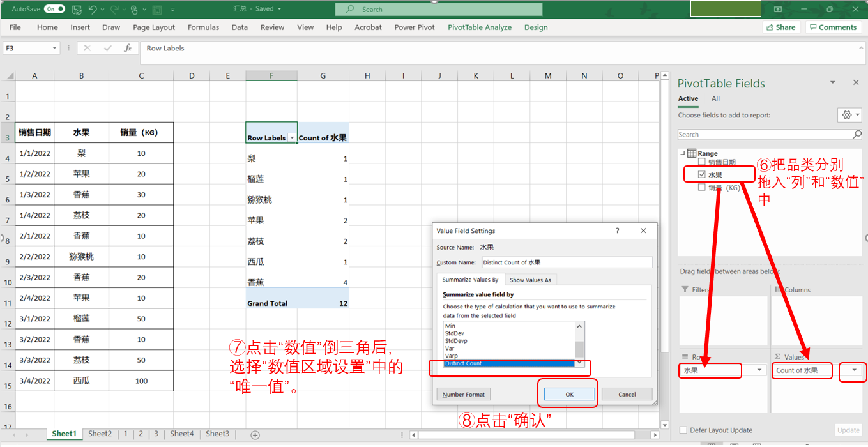Click the Number Format button
This screenshot has height=447, width=868.
tap(464, 394)
